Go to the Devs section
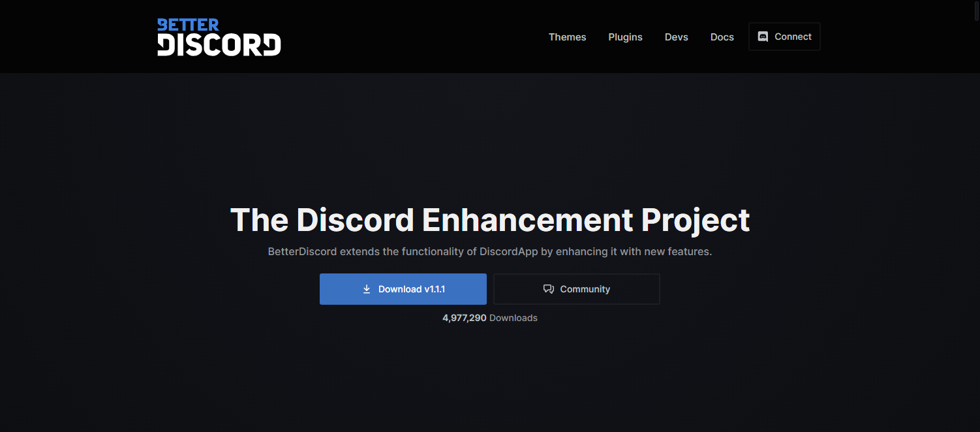980x432 pixels. coord(676,37)
